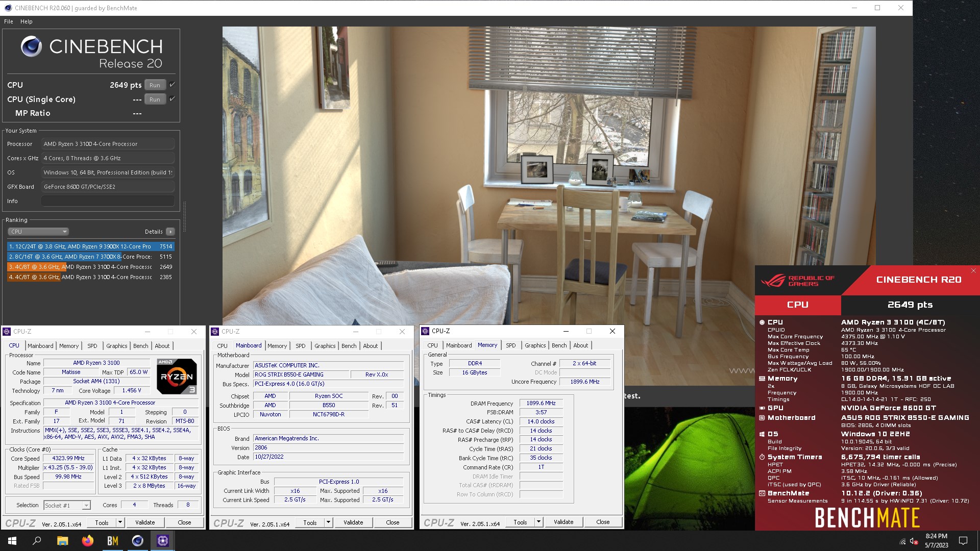980x551 pixels.
Task: Open the Windows Start menu
Action: pyautogui.click(x=12, y=541)
